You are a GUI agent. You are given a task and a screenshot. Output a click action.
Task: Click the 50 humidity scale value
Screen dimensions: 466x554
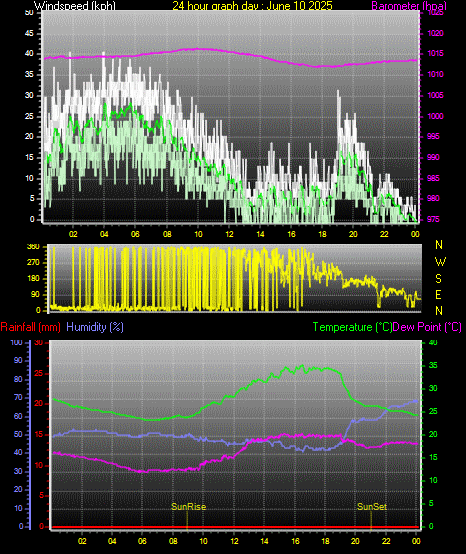click(x=18, y=435)
